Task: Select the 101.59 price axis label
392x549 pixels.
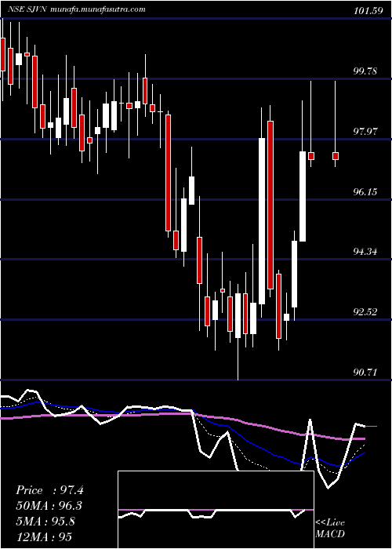Action: pyautogui.click(x=368, y=10)
